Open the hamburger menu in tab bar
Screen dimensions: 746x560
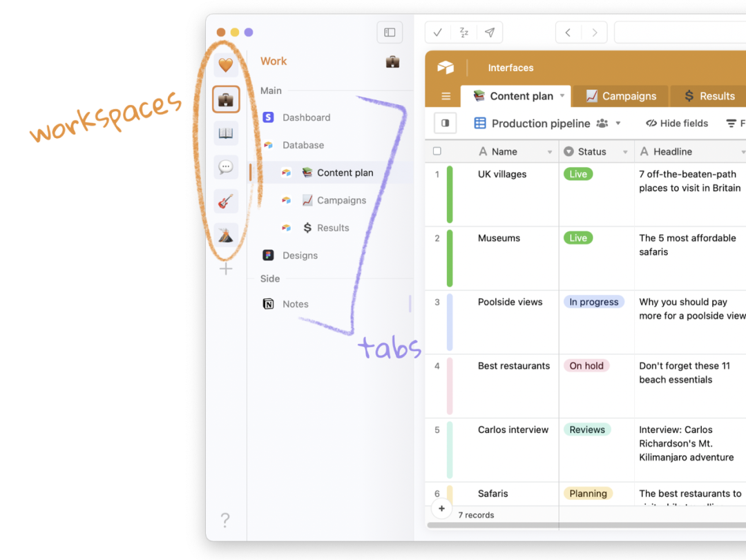[x=446, y=96]
